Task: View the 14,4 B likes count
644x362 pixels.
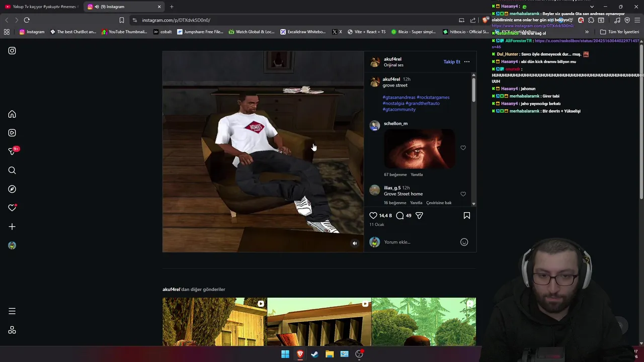Action: pyautogui.click(x=385, y=216)
